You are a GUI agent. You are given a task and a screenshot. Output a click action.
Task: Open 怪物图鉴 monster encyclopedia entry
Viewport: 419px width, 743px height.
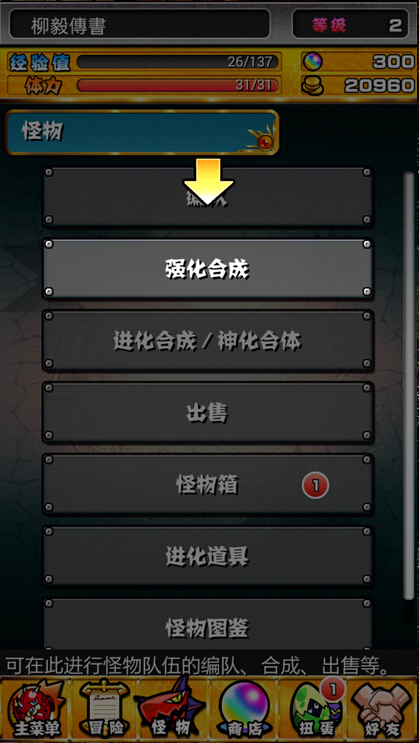(x=208, y=624)
